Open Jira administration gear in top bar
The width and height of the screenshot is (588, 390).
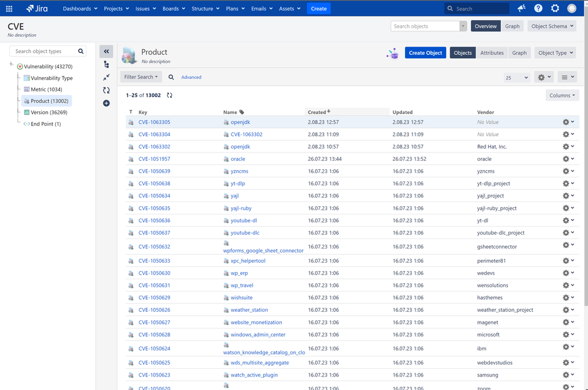click(555, 8)
